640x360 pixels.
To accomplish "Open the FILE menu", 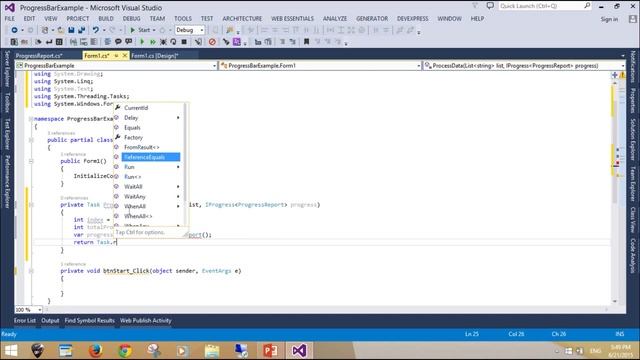I will [10, 19].
